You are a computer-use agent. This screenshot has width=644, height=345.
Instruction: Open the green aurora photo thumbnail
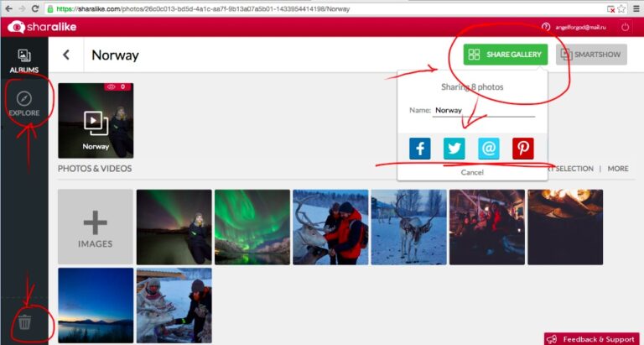252,227
